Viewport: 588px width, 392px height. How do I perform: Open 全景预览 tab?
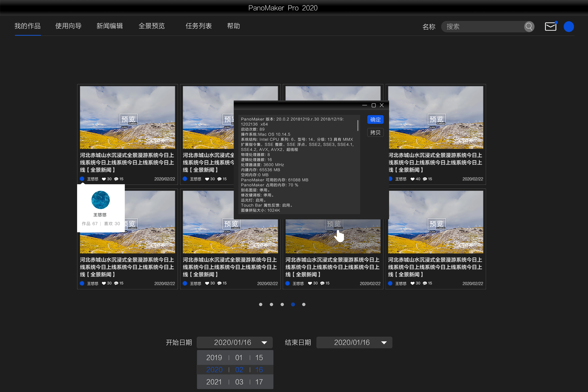(152, 26)
